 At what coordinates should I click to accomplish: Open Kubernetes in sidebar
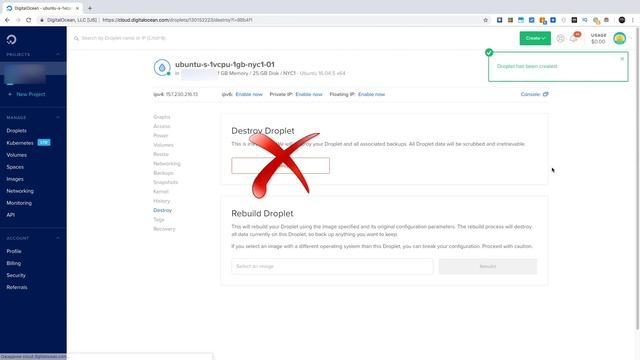click(20, 143)
